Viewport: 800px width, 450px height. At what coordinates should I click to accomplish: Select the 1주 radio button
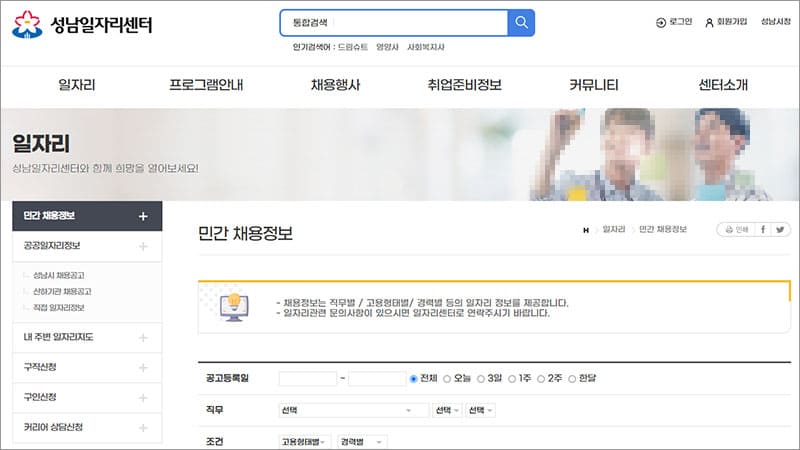tap(512, 379)
